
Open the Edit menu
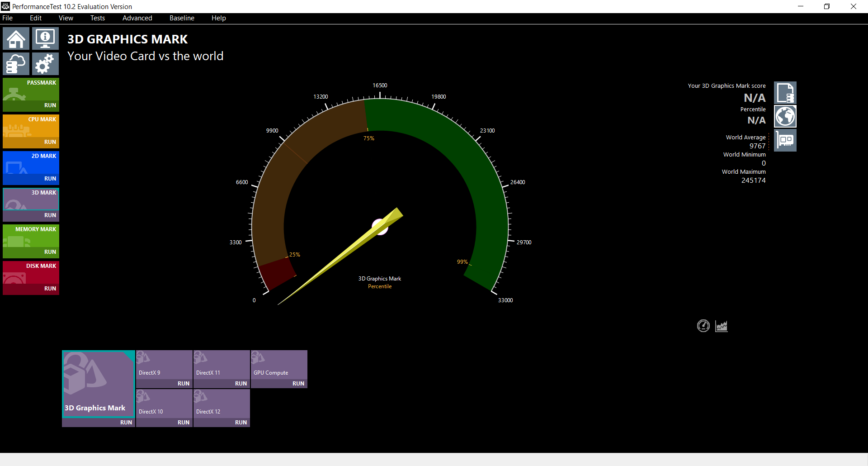click(x=36, y=18)
